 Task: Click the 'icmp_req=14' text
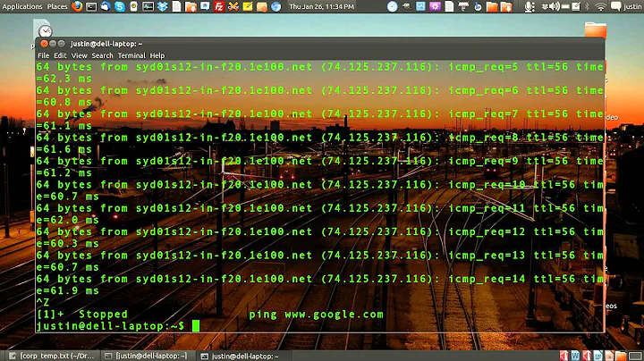pyautogui.click(x=487, y=279)
